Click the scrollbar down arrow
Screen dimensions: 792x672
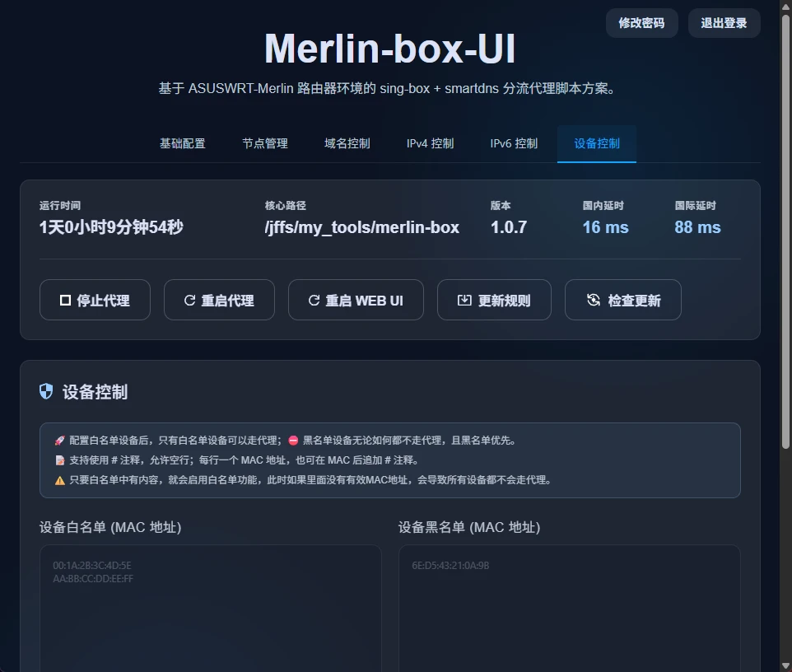[785, 665]
